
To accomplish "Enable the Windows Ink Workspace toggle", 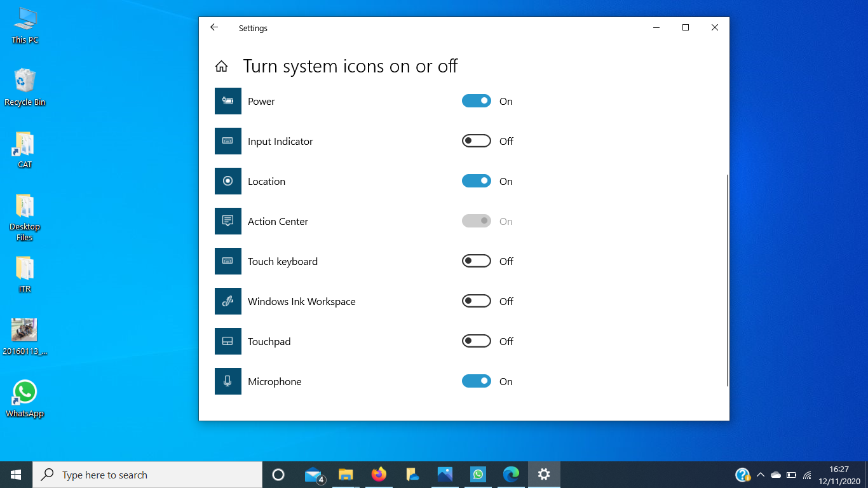I will pyautogui.click(x=477, y=301).
